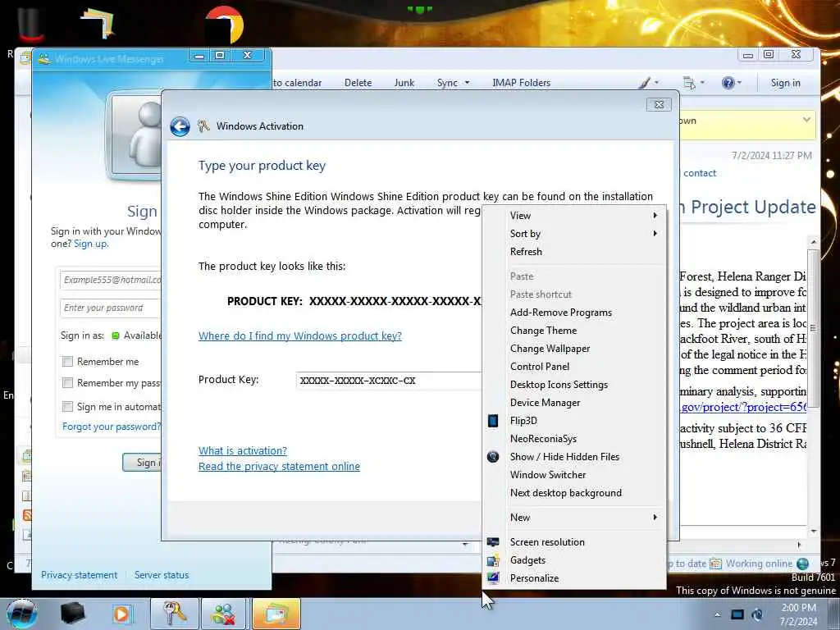Open Where do I find my Windows product key link
The image size is (840, 630).
coord(300,336)
